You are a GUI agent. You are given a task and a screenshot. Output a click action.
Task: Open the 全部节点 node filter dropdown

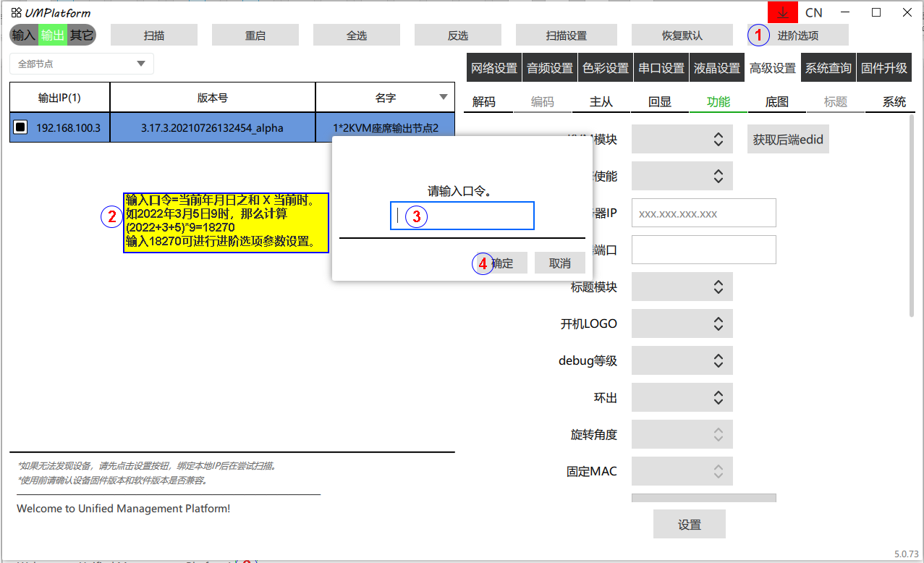click(82, 64)
